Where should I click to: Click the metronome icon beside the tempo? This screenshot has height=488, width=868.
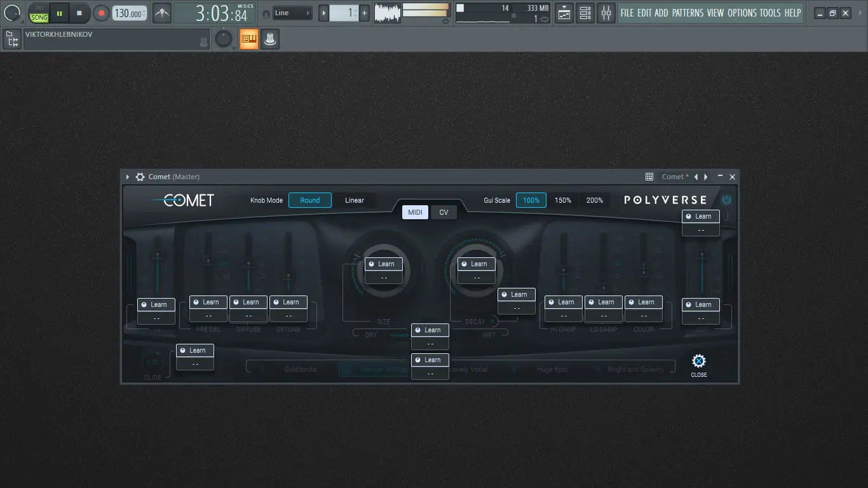162,13
